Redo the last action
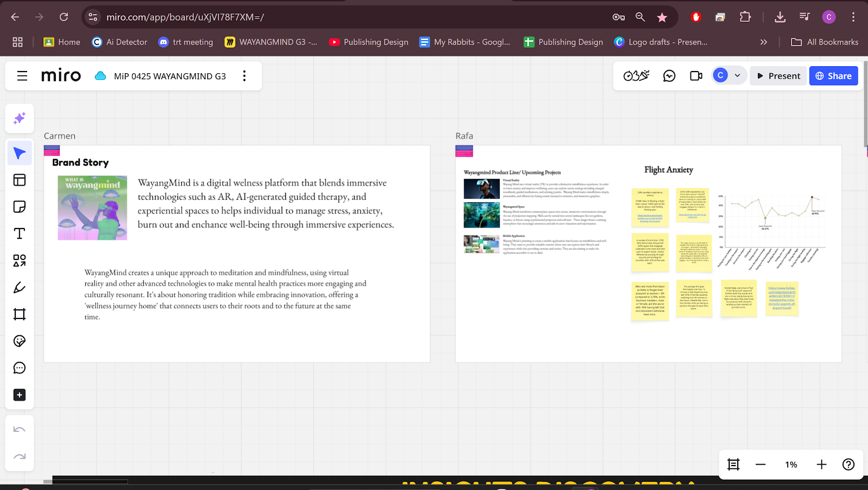The width and height of the screenshot is (868, 490). (20, 456)
